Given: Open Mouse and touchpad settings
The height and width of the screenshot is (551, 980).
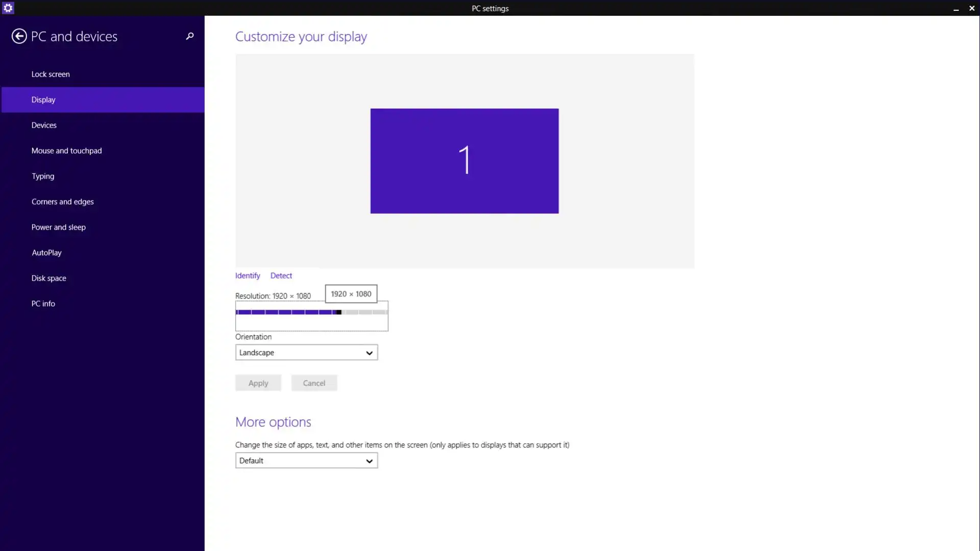Looking at the screenshot, I should [x=66, y=151].
